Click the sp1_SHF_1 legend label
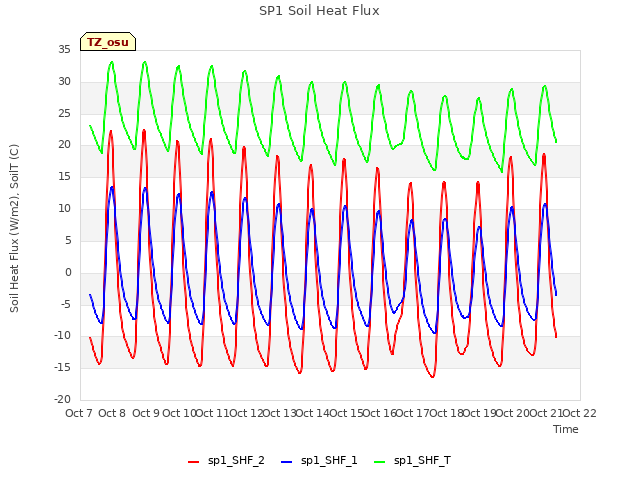640x480 pixels. point(329,461)
